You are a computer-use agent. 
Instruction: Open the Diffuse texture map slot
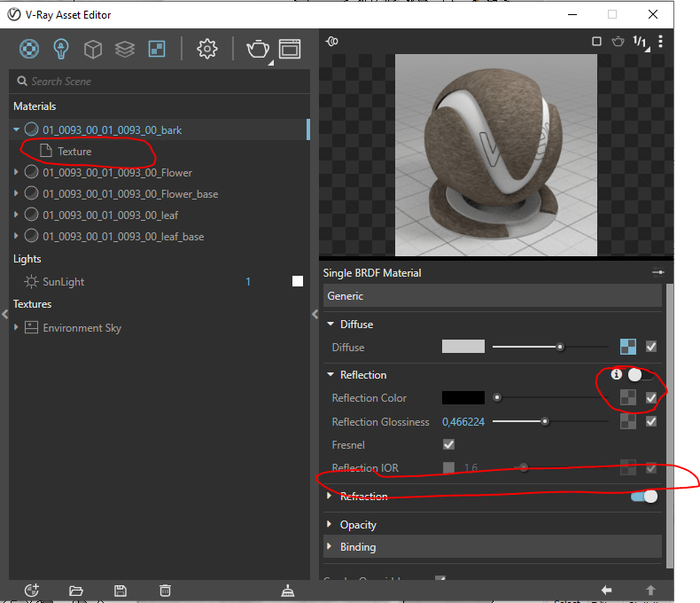628,347
